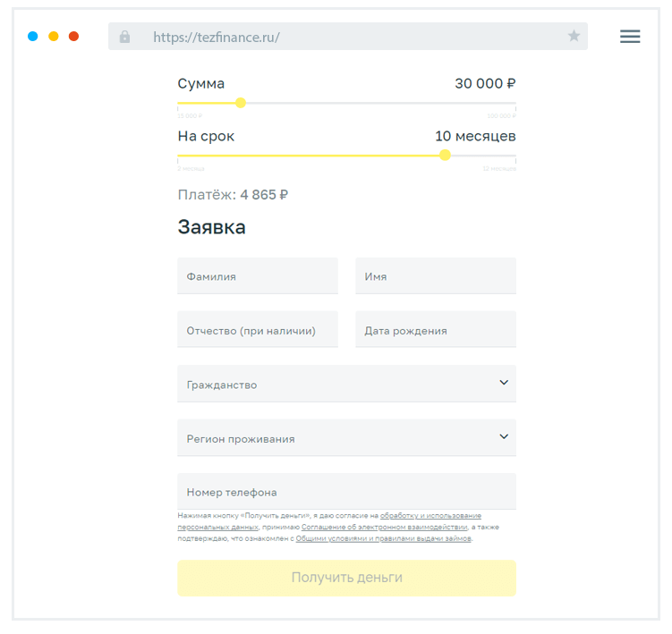Click into the Имя field
Image resolution: width=672 pixels, height=634 pixels.
pyautogui.click(x=436, y=276)
